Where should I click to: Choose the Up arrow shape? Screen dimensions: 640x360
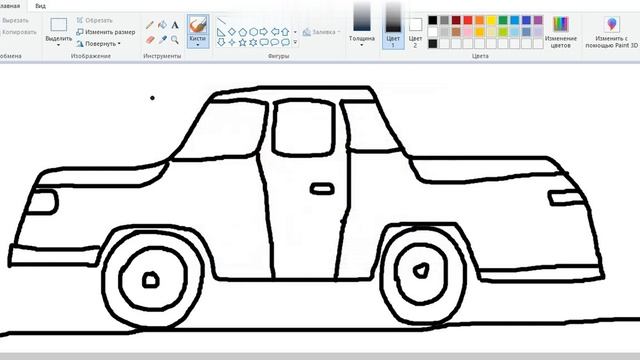[285, 32]
